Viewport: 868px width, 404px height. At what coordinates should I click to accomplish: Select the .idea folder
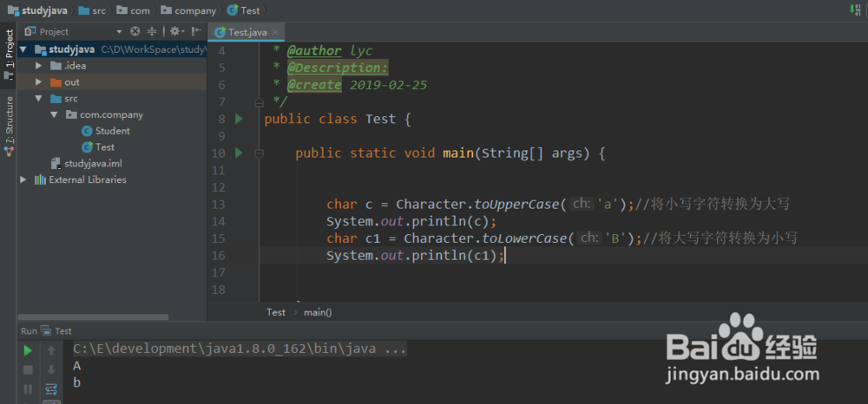coord(75,66)
